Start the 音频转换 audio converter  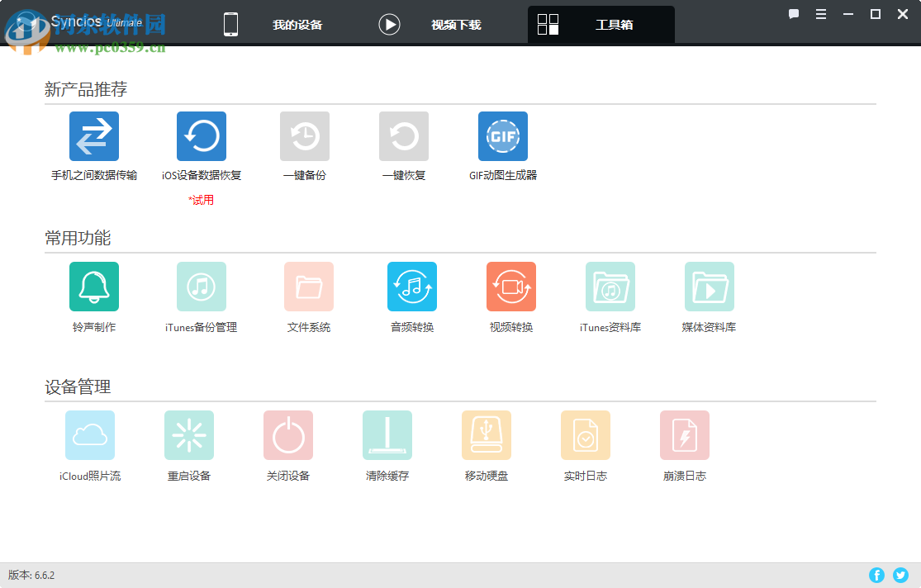pyautogui.click(x=411, y=286)
